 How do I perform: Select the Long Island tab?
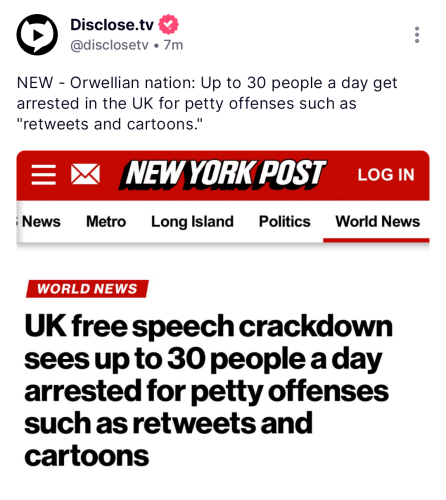pyautogui.click(x=192, y=222)
